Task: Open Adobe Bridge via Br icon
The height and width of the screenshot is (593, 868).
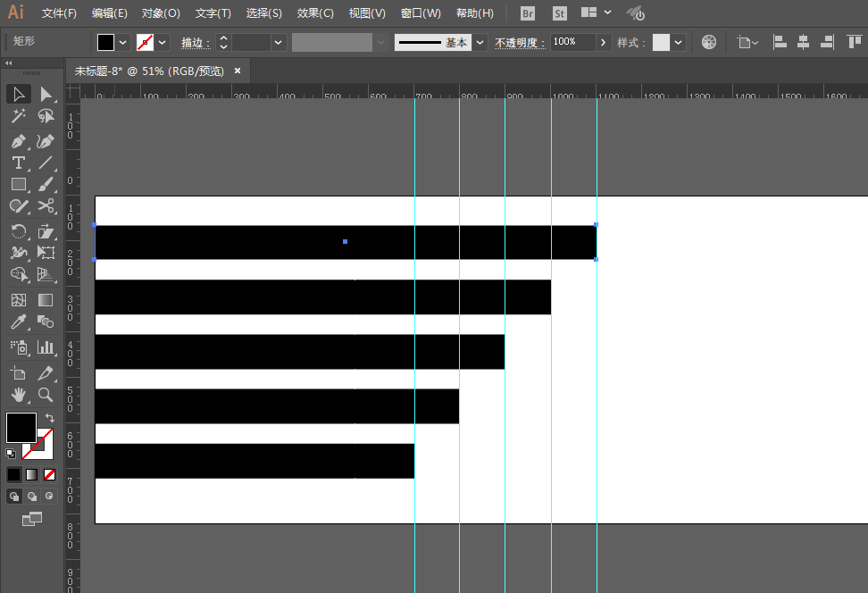Action: click(528, 13)
